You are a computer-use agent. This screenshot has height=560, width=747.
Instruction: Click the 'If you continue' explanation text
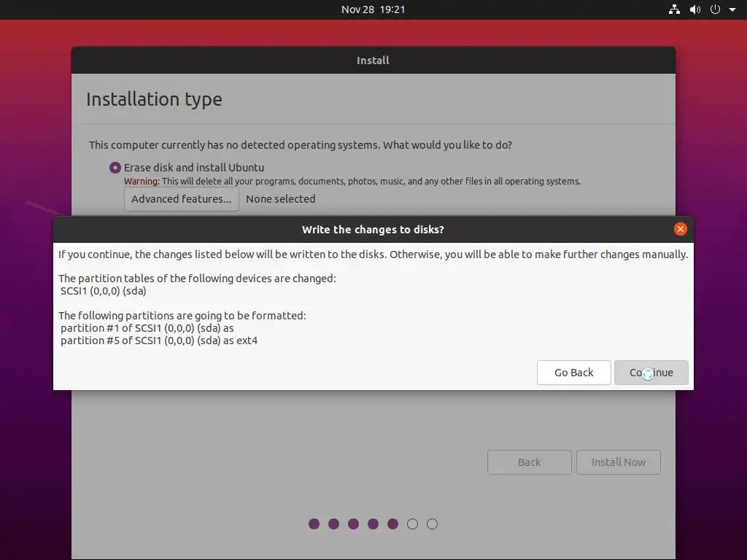coord(373,254)
